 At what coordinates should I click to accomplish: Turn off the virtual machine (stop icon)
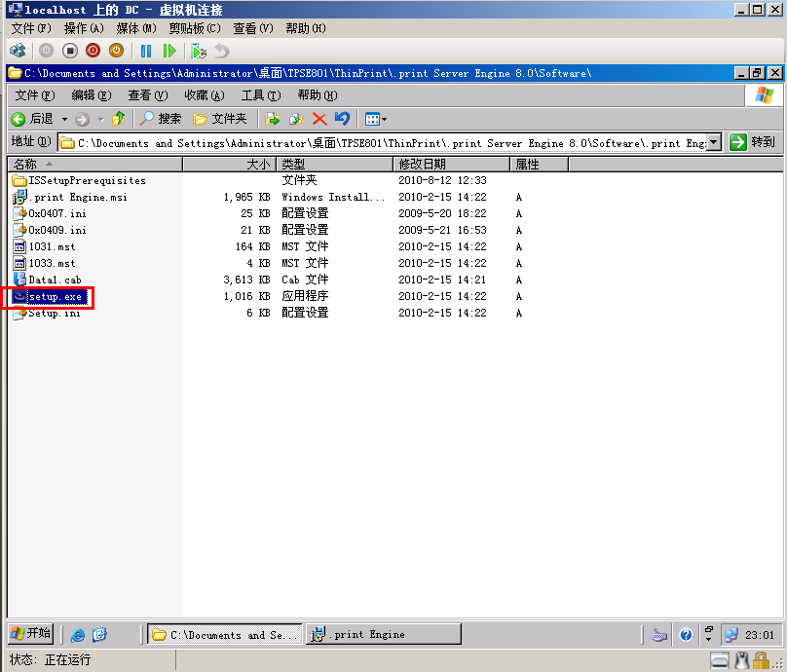coord(70,51)
